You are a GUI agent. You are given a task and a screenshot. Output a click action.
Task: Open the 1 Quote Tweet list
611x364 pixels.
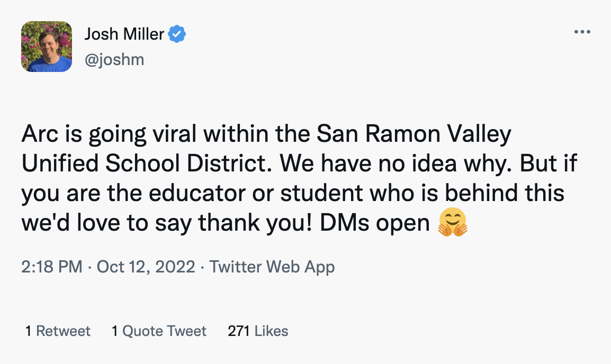click(159, 332)
